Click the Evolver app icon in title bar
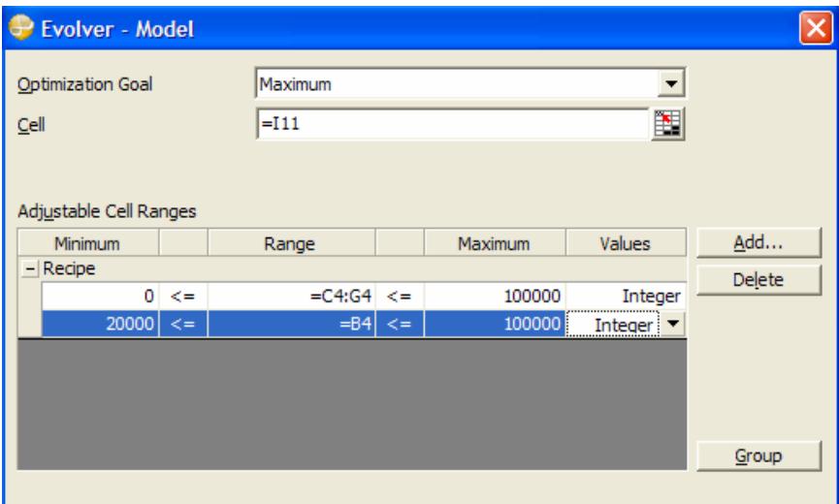The image size is (839, 504). point(21,28)
